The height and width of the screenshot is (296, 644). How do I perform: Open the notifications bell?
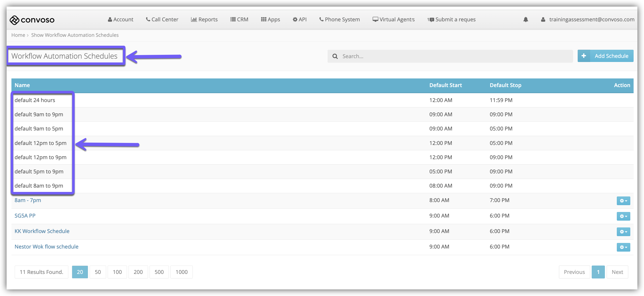click(526, 20)
